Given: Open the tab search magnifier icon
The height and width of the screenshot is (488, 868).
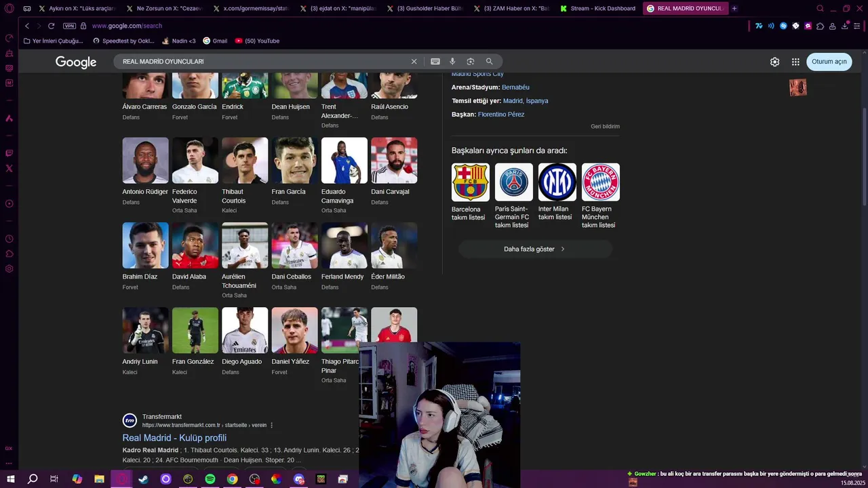Looking at the screenshot, I should coord(820,9).
